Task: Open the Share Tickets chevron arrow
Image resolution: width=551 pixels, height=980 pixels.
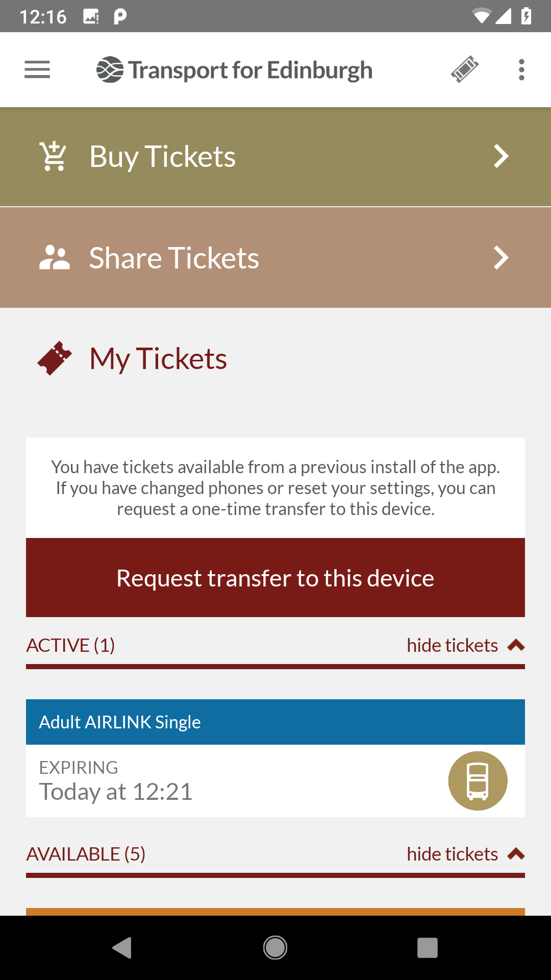Action: 501,258
